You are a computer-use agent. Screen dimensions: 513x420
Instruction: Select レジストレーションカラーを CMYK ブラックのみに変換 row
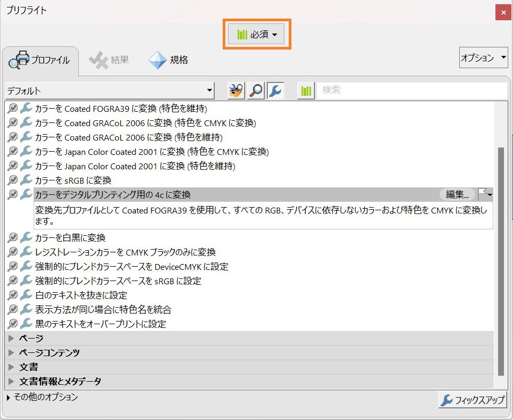tap(249, 252)
